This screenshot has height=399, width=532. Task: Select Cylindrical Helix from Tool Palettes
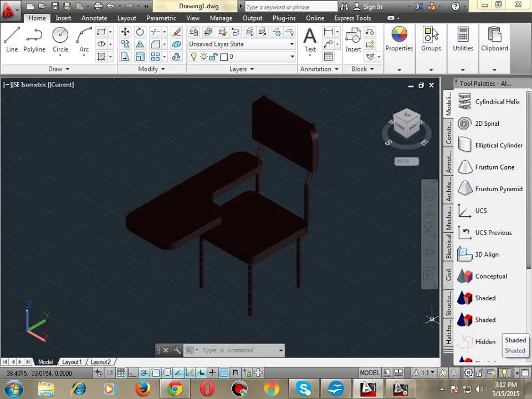coord(489,101)
